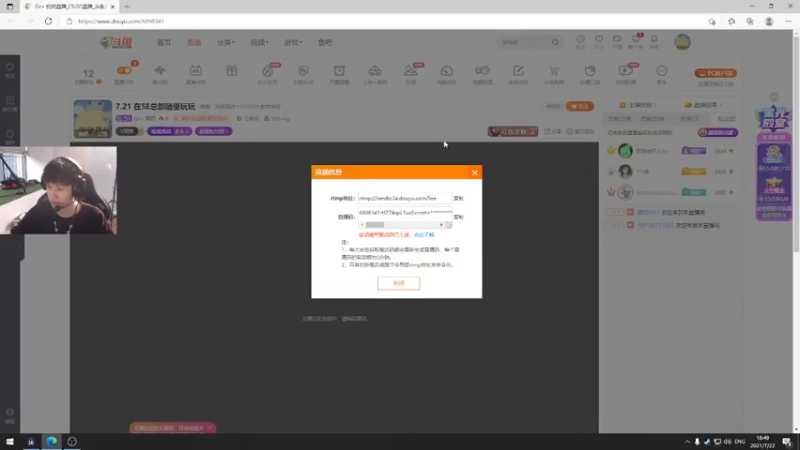
Task: Open the follow heart icon in the header
Action: pyautogui.click(x=599, y=41)
